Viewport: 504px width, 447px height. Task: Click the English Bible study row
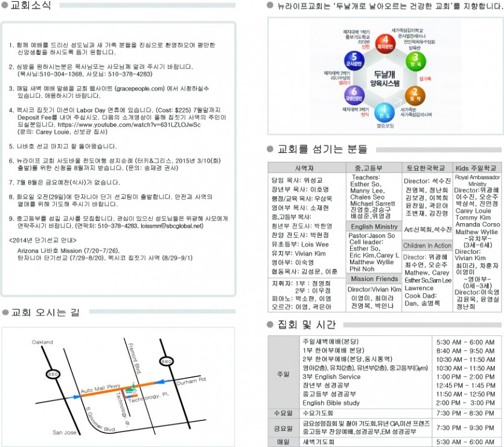tap(331, 402)
